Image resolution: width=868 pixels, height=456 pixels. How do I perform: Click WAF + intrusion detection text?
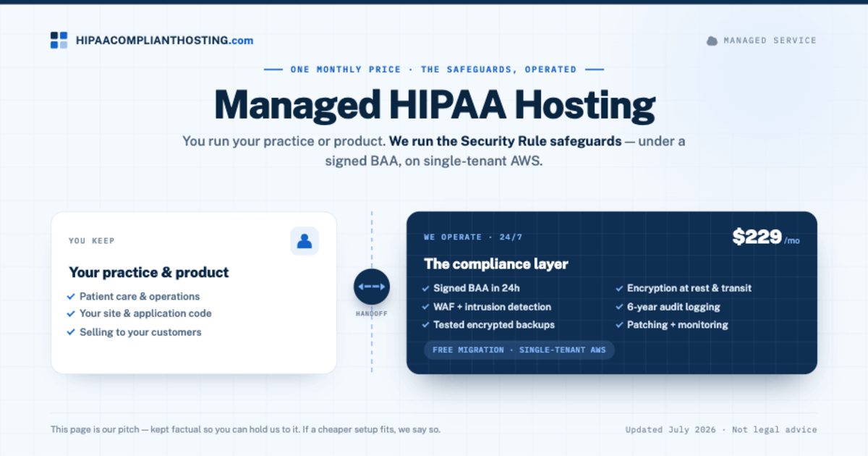coord(493,307)
